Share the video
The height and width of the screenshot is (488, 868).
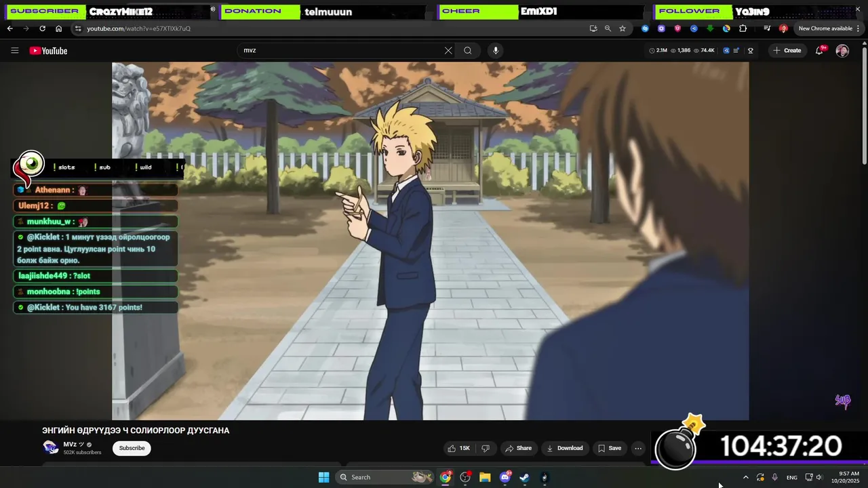click(x=519, y=448)
